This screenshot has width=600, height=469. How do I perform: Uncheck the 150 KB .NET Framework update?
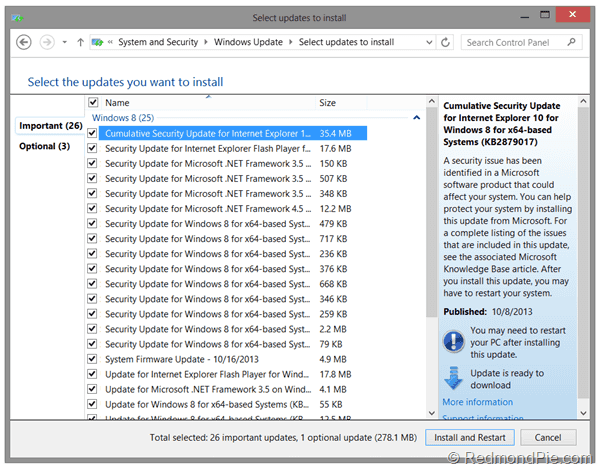point(92,163)
